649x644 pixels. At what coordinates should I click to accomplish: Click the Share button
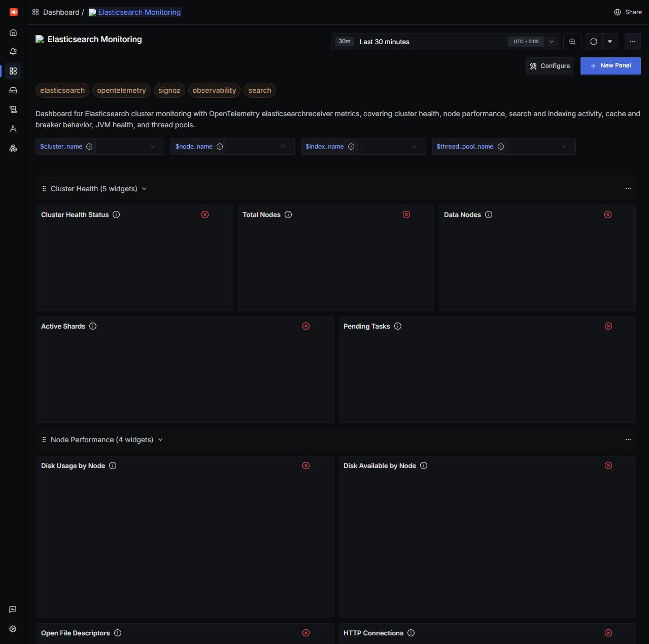[628, 12]
